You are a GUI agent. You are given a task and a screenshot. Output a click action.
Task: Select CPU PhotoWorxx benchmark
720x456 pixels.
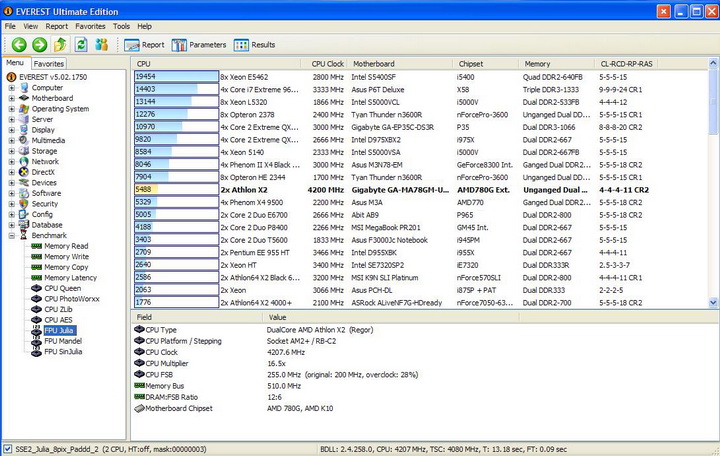(x=72, y=299)
